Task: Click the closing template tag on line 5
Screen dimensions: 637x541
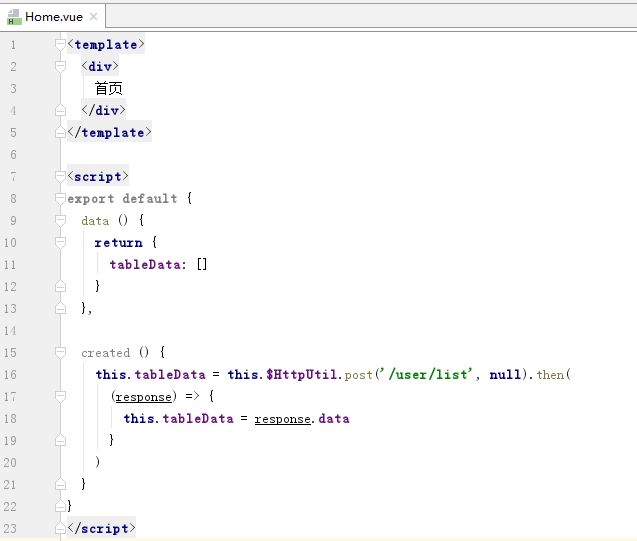Action: (x=109, y=132)
